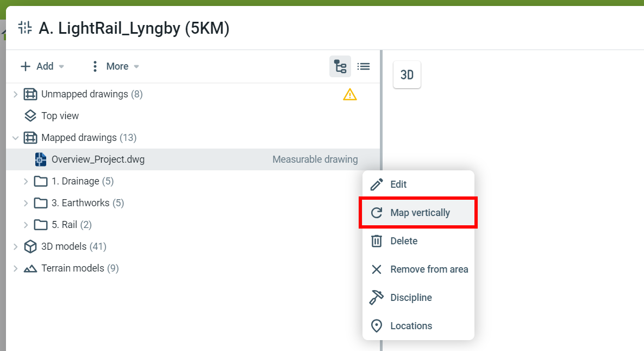Collapse the Mapped drawings group
Screen dimensions: 644x351
click(15, 138)
